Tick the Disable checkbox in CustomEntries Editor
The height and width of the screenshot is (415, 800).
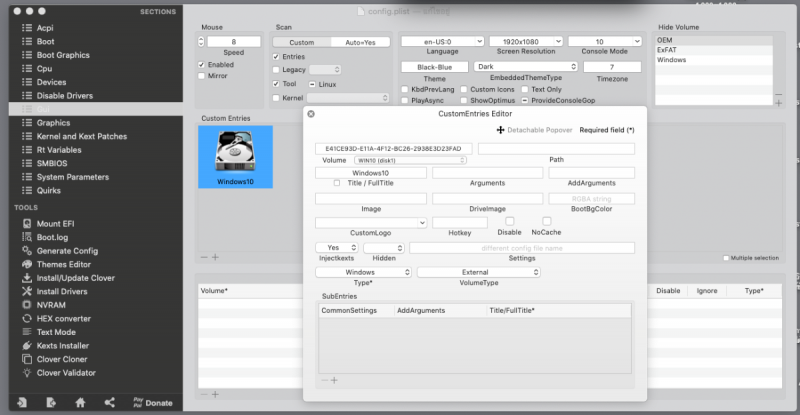pos(509,221)
